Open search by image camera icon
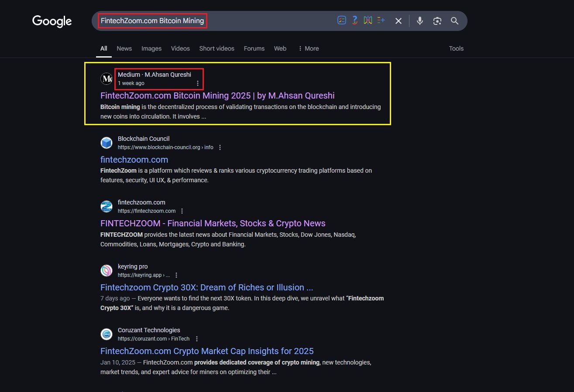Screen dimensions: 574x392 [x=437, y=21]
